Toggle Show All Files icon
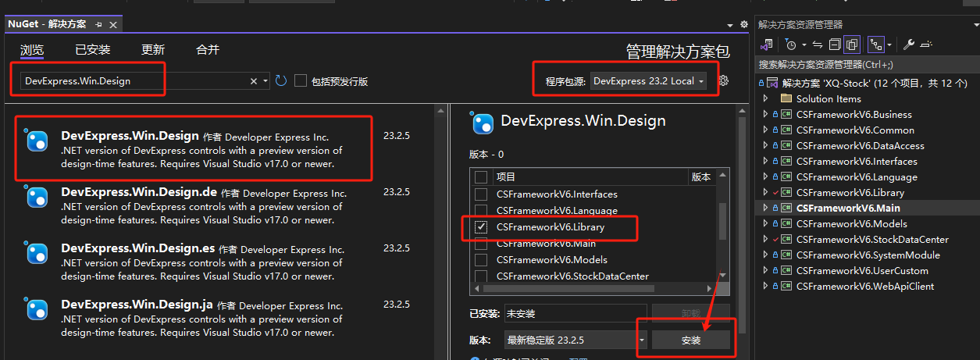The height and width of the screenshot is (360, 980). [852, 45]
